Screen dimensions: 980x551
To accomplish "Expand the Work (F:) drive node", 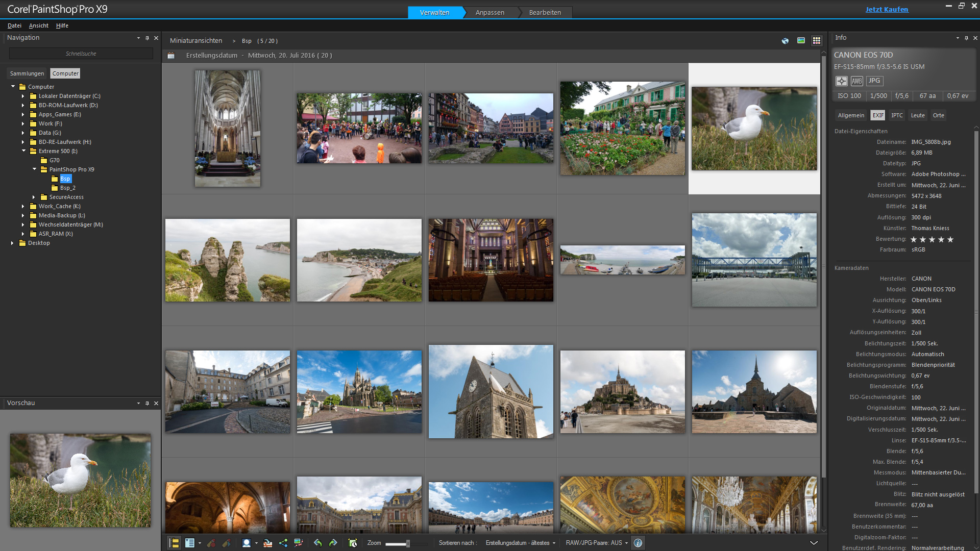I will (x=23, y=123).
